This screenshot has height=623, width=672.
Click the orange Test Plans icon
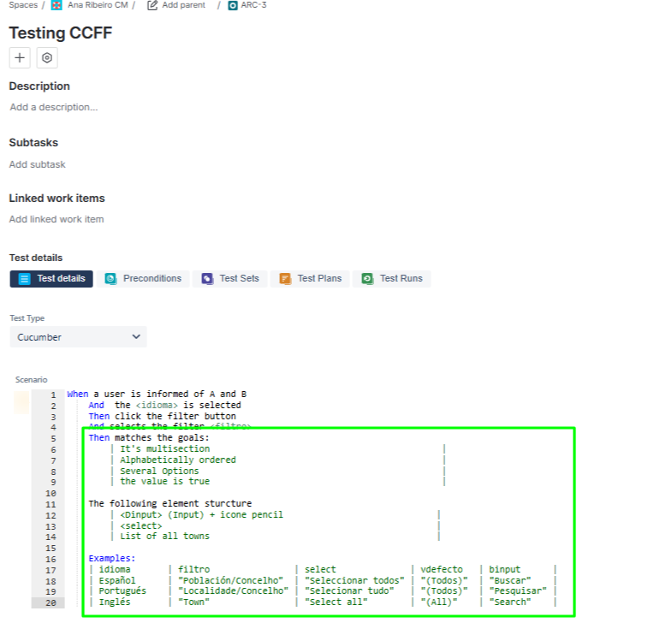tap(284, 279)
